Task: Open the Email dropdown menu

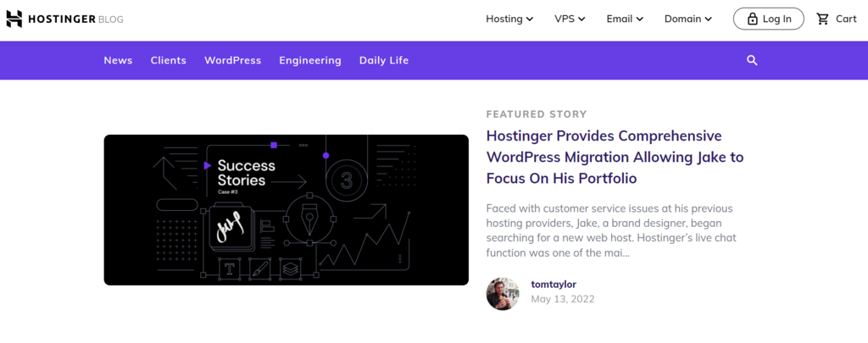Action: tap(625, 19)
